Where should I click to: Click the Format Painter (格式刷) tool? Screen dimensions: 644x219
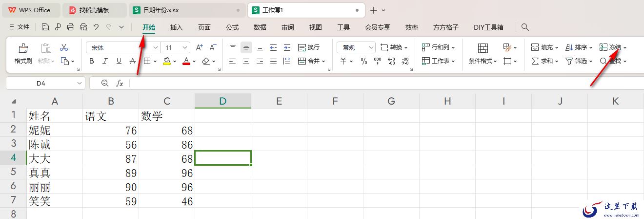23,54
